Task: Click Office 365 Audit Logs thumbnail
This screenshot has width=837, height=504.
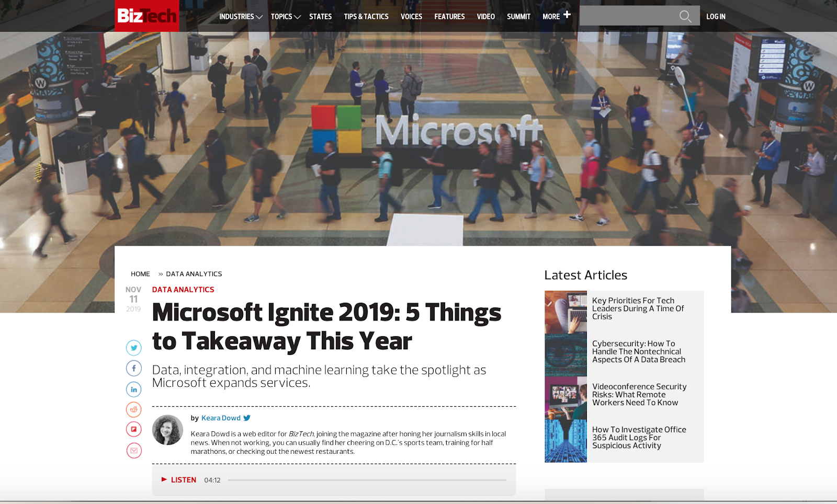Action: pos(565,441)
